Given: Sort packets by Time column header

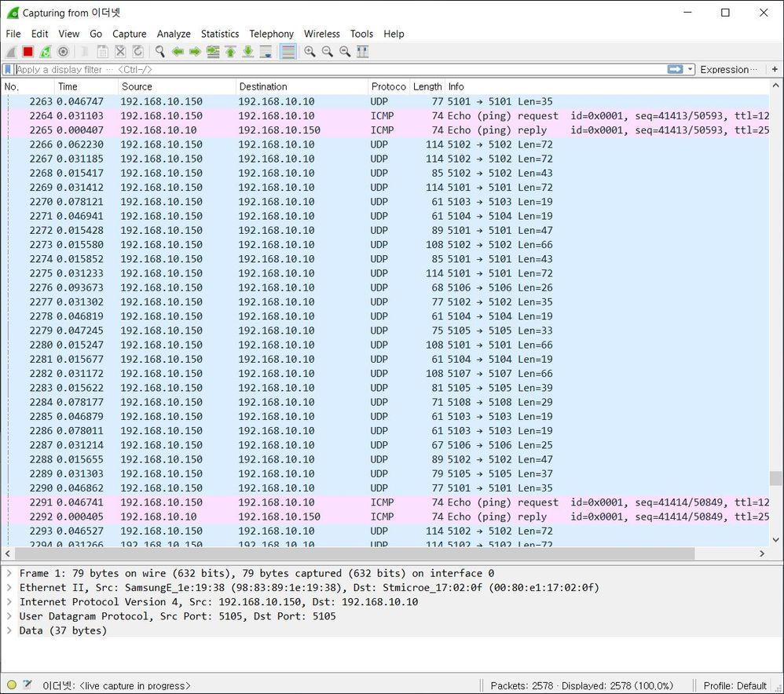Looking at the screenshot, I should pos(86,87).
